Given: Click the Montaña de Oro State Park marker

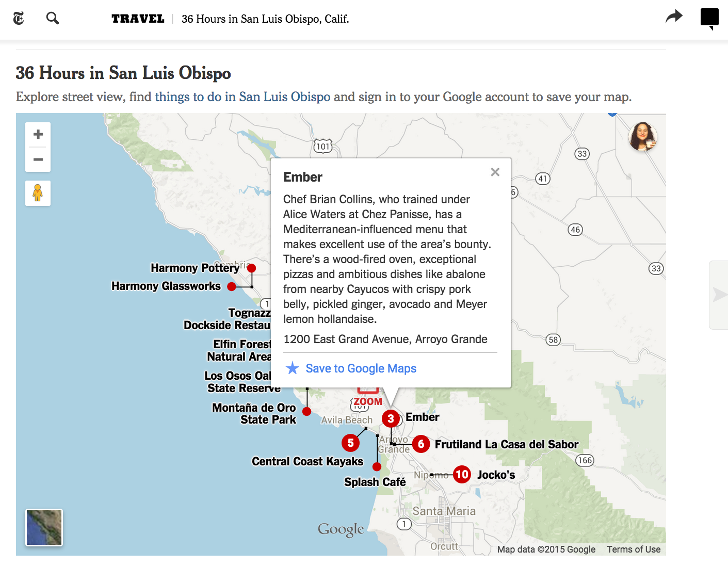Looking at the screenshot, I should (x=306, y=411).
